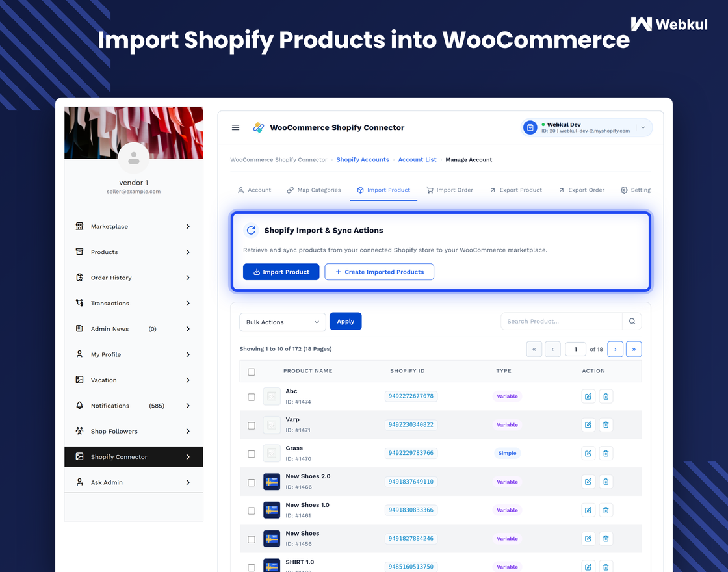728x572 pixels.
Task: Delete the New Shoes ID #1456 product
Action: click(606, 539)
